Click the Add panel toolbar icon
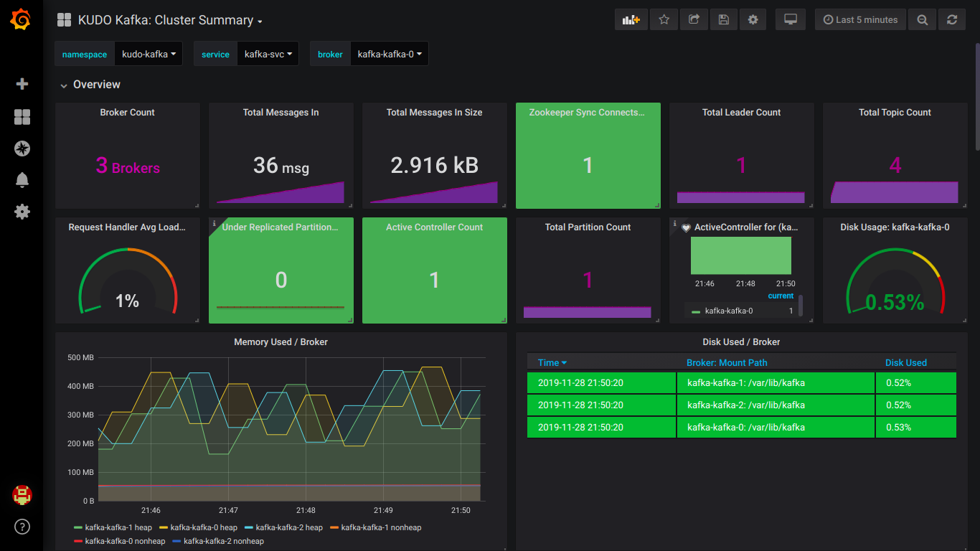980x551 pixels. pyautogui.click(x=631, y=19)
